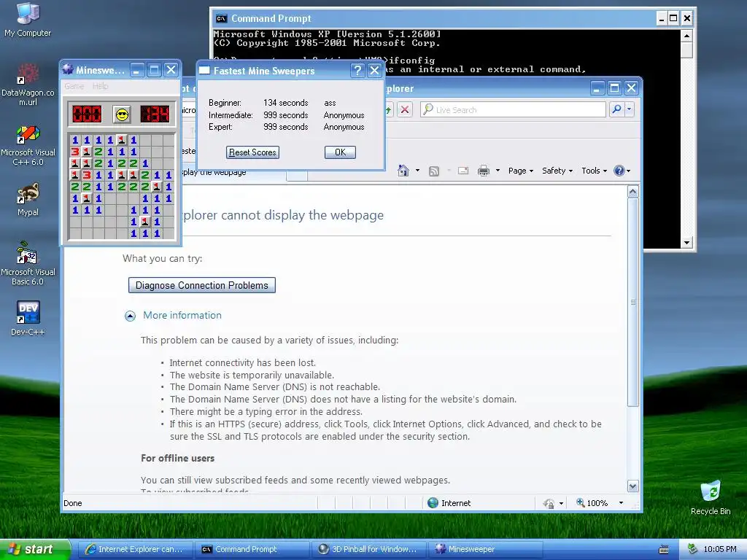Click the 'For offline users' heading
Image resolution: width=747 pixels, height=560 pixels.
(x=178, y=458)
